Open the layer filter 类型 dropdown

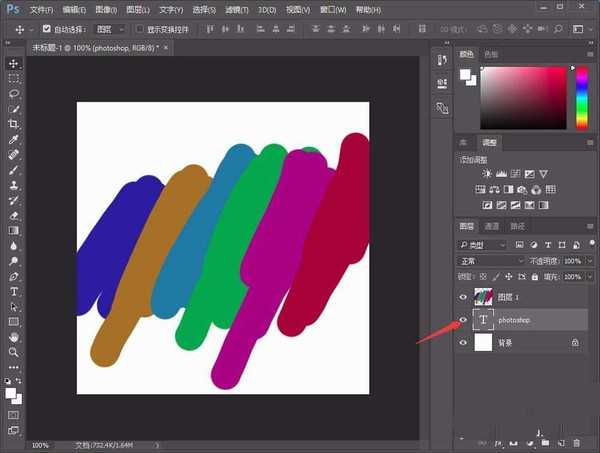[483, 245]
